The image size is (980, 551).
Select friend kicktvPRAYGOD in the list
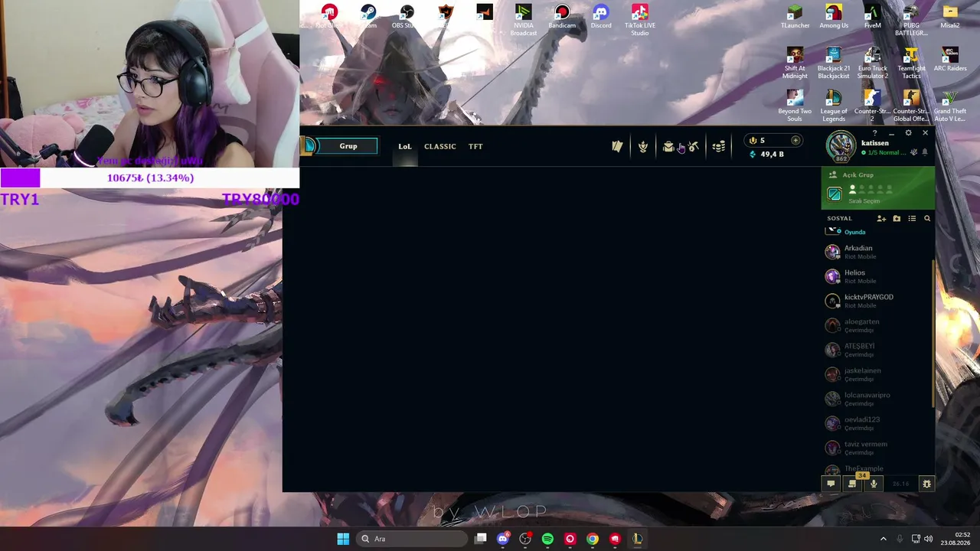click(878, 301)
